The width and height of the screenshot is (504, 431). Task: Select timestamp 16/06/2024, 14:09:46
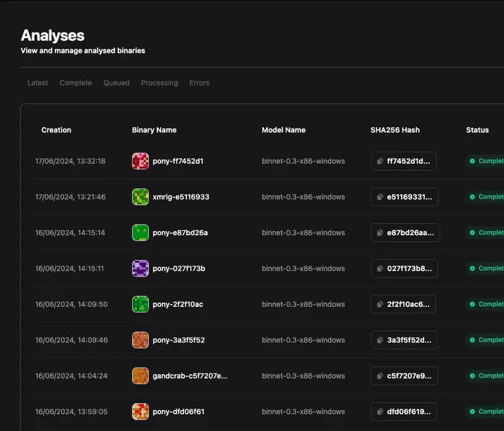[x=71, y=340]
